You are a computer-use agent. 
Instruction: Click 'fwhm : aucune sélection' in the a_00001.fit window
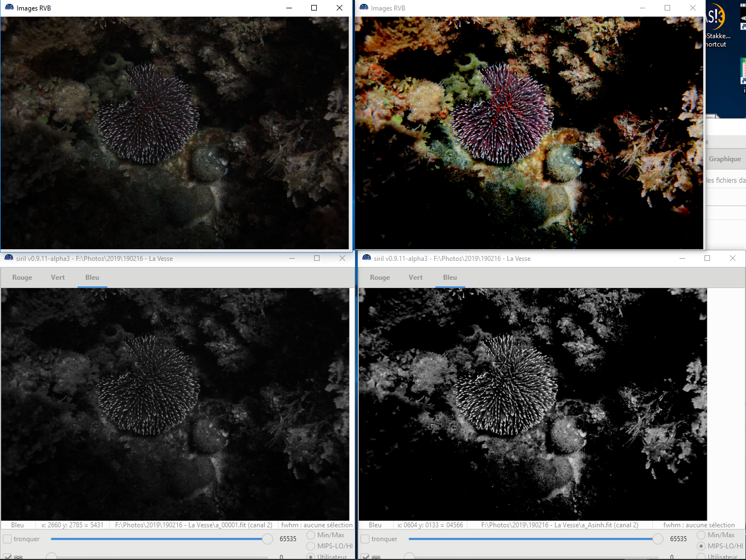point(317,525)
